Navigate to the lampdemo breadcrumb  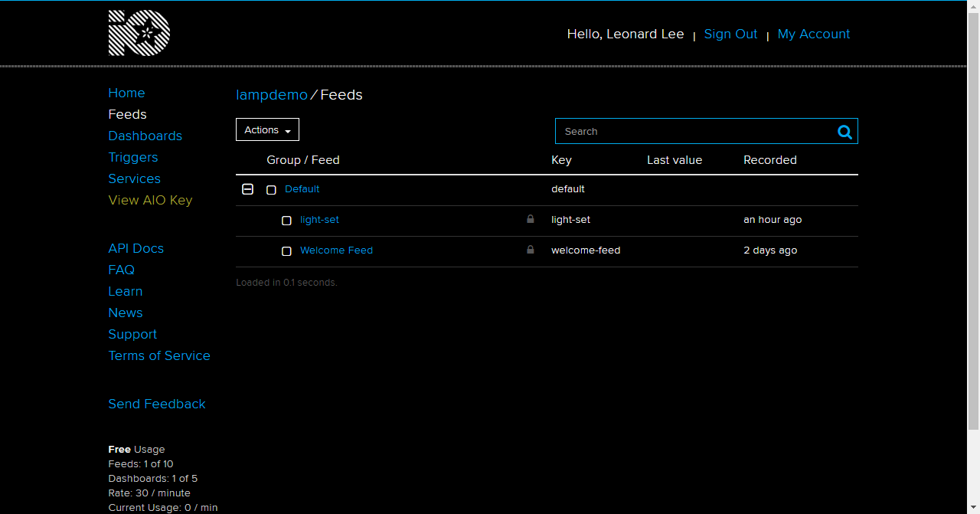click(271, 95)
